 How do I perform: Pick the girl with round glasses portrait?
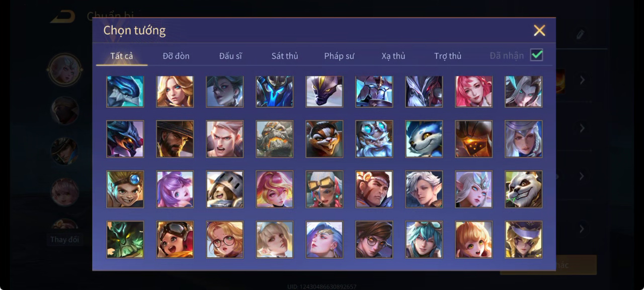click(225, 240)
